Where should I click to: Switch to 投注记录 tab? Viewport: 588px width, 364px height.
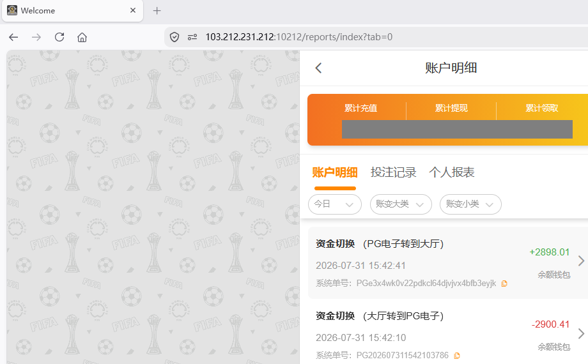tap(393, 172)
